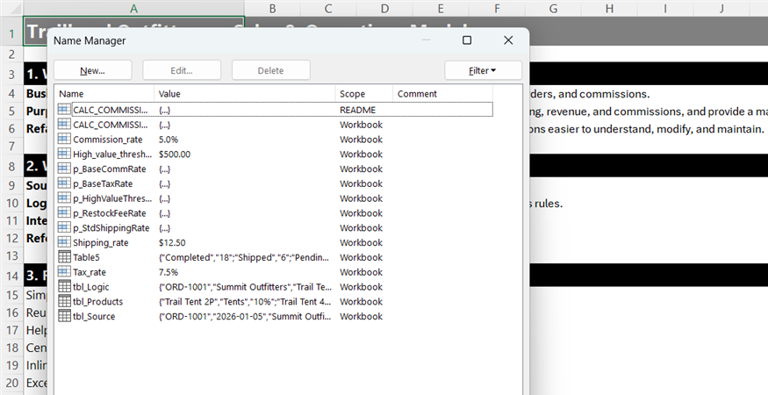The image size is (768, 395).
Task: Click the p_StdShippingRate name icon
Action: (64, 227)
